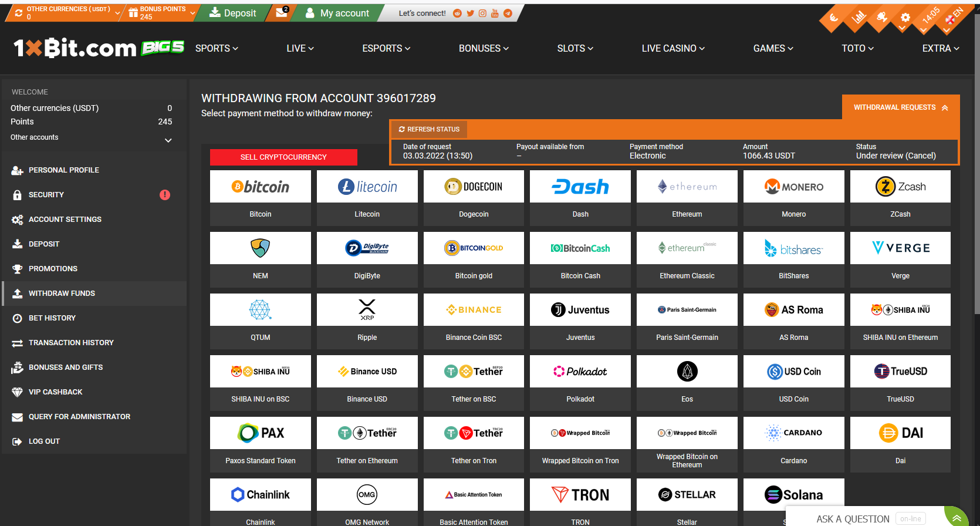Viewport: 980px width, 526px height.
Task: Open the Extra menu
Action: click(941, 49)
